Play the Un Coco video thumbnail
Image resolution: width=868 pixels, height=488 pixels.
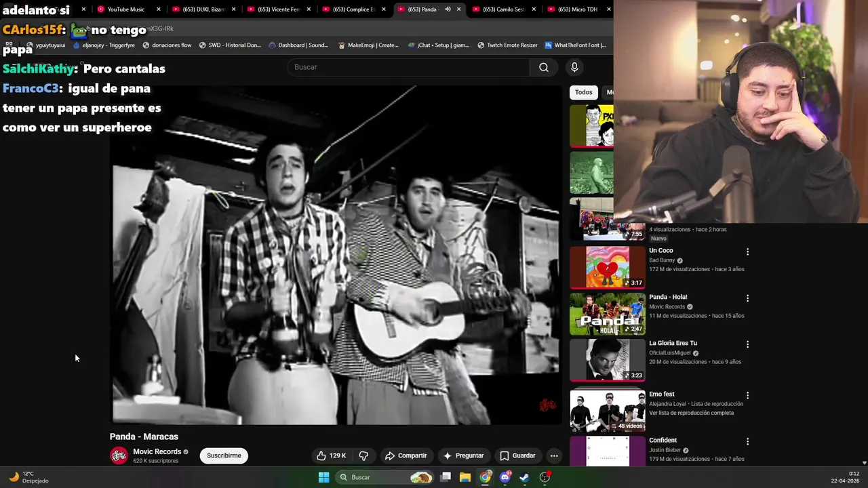tap(608, 268)
